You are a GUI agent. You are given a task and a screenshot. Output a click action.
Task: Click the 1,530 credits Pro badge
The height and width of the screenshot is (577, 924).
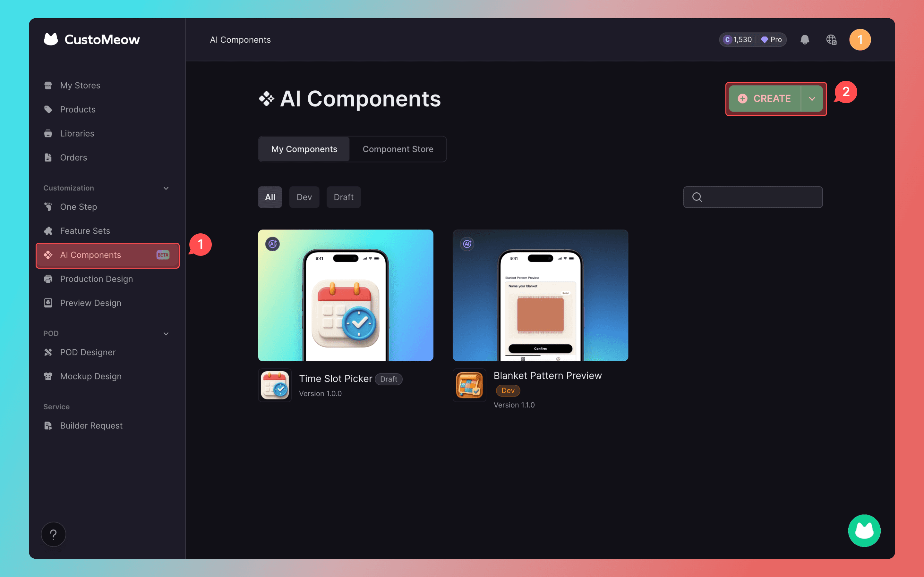tap(753, 40)
